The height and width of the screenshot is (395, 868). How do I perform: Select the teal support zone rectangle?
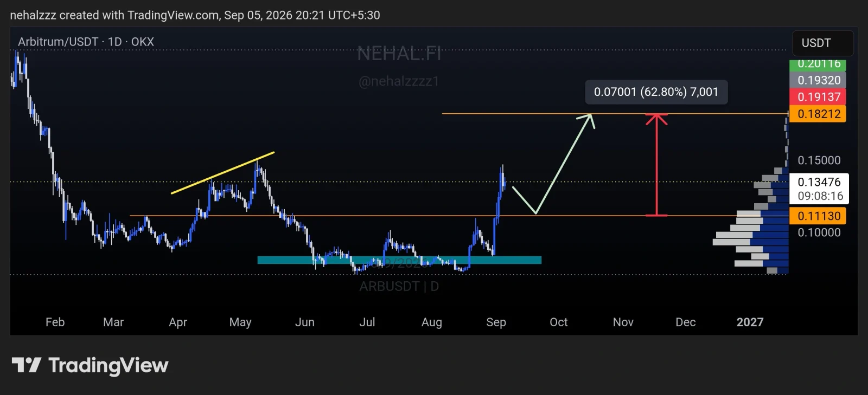(399, 260)
